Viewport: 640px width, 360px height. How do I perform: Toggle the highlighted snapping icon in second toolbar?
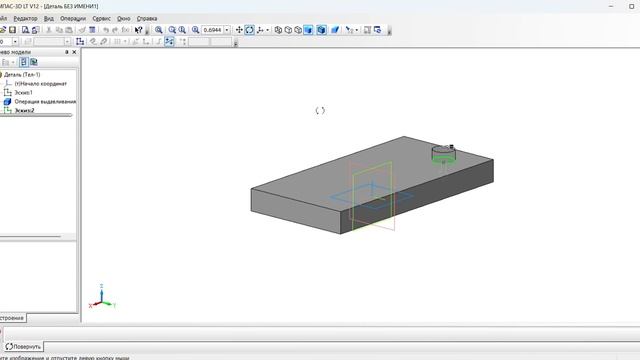point(169,41)
